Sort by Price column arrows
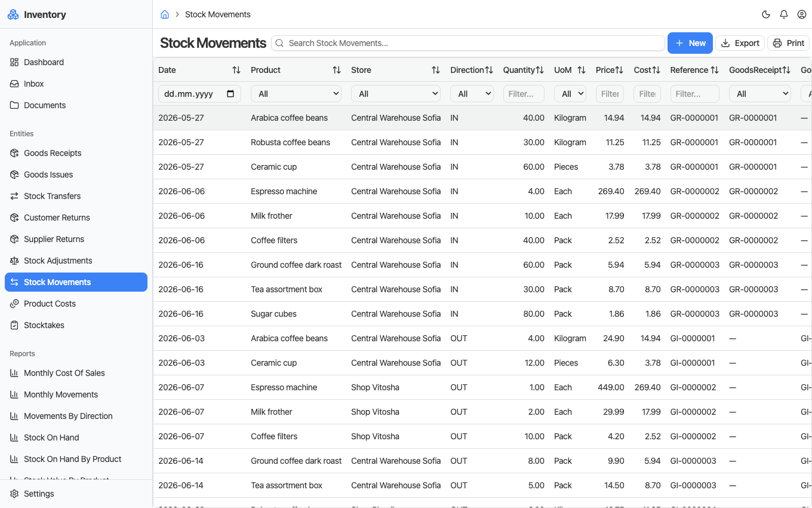Screen dimensions: 812x508 pyautogui.click(x=619, y=70)
